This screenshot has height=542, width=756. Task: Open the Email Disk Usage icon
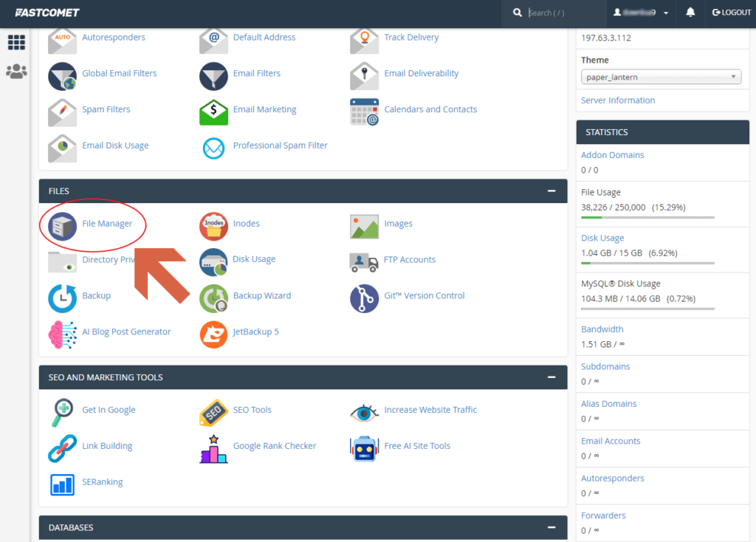pos(62,148)
